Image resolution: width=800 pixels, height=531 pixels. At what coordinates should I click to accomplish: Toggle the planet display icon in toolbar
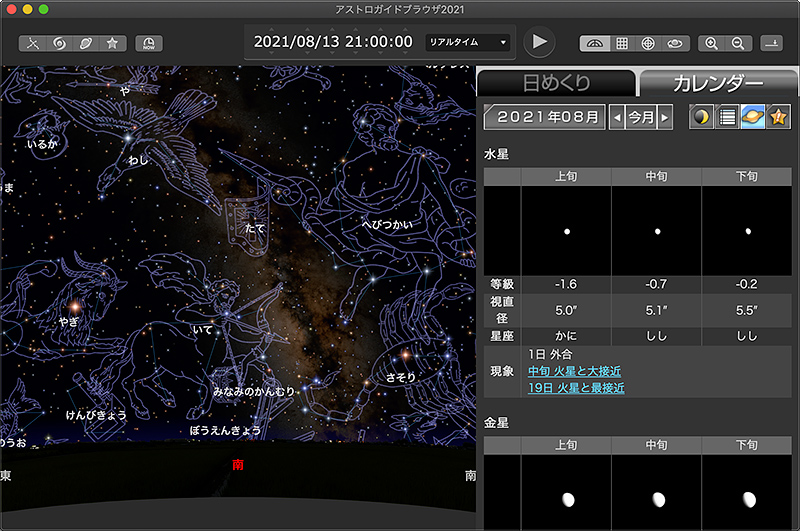[86, 43]
